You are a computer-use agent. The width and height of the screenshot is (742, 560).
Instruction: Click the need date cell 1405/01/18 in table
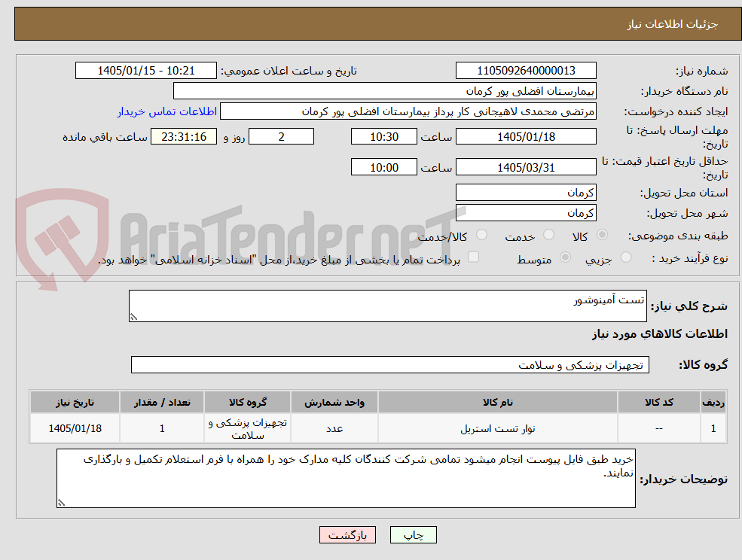(75, 428)
